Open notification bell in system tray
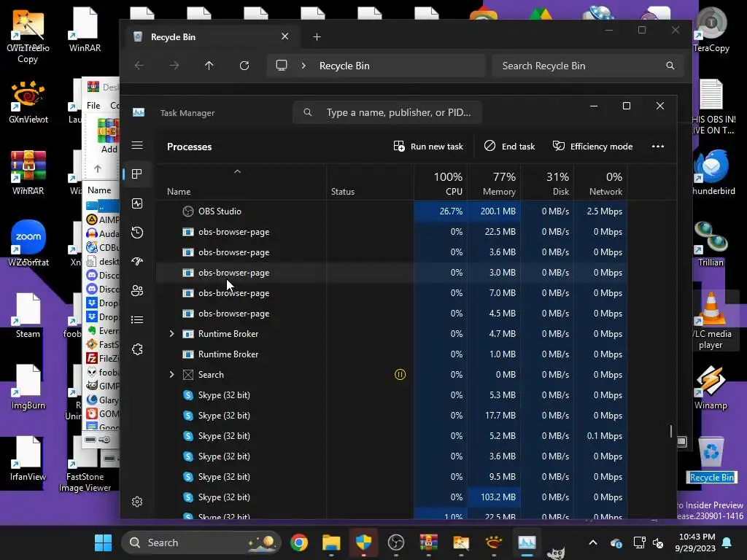This screenshot has height=560, width=747. point(727,542)
